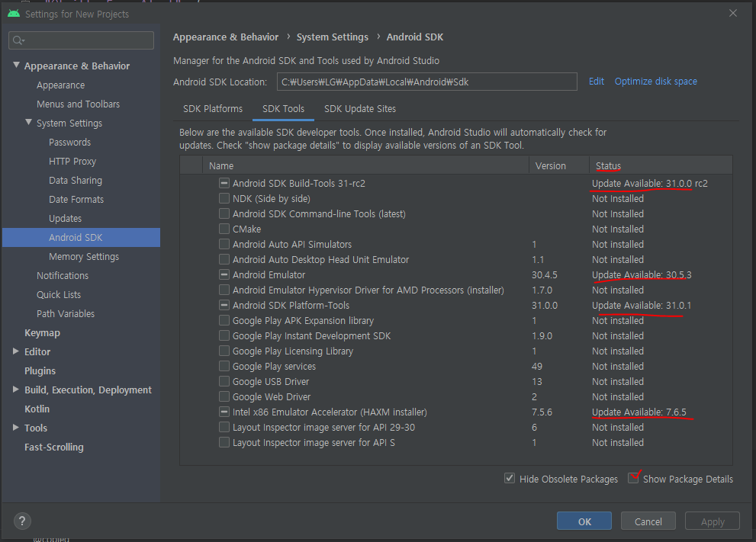Switch to the SDK Platforms tab

point(213,109)
